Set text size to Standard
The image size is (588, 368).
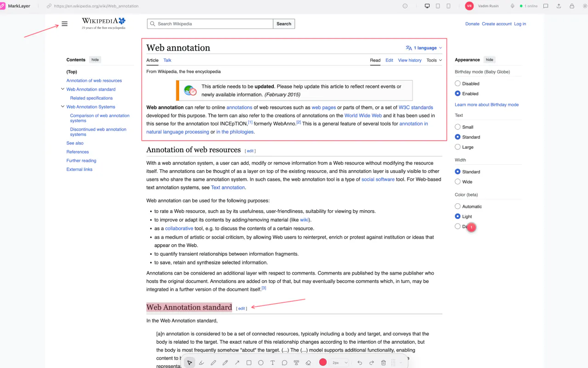pos(458,137)
